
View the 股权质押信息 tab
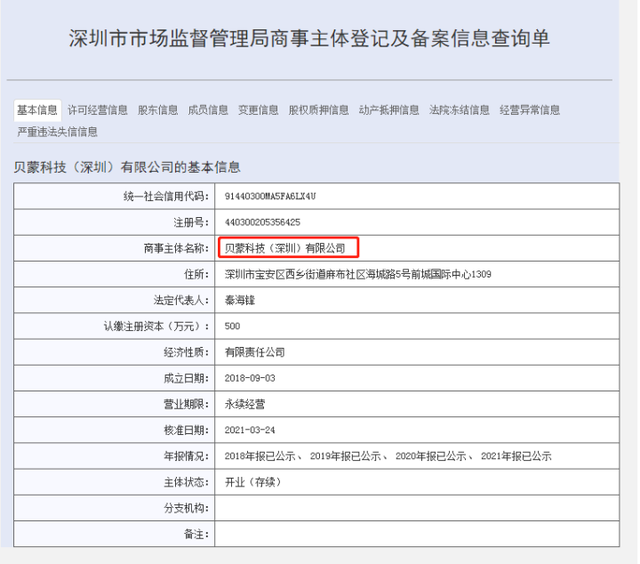(319, 110)
